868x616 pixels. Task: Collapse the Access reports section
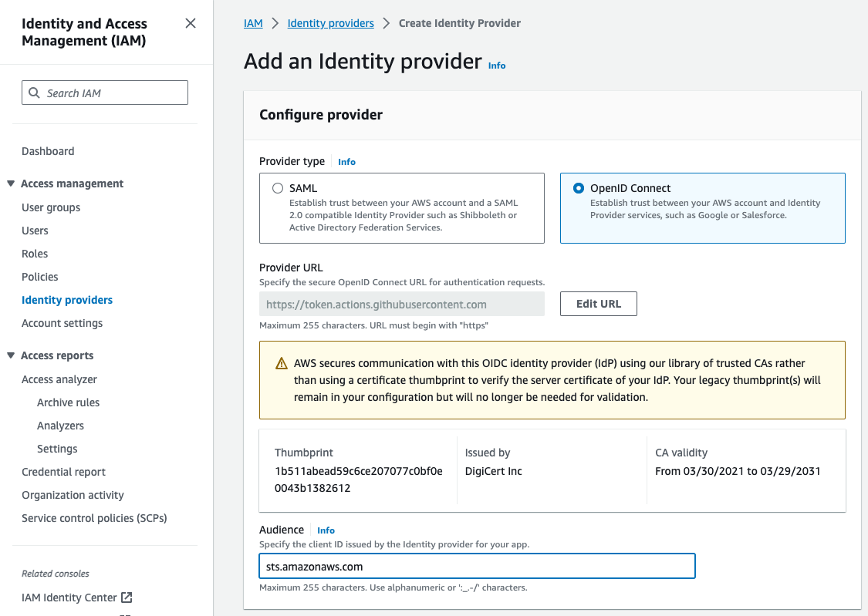pos(11,355)
